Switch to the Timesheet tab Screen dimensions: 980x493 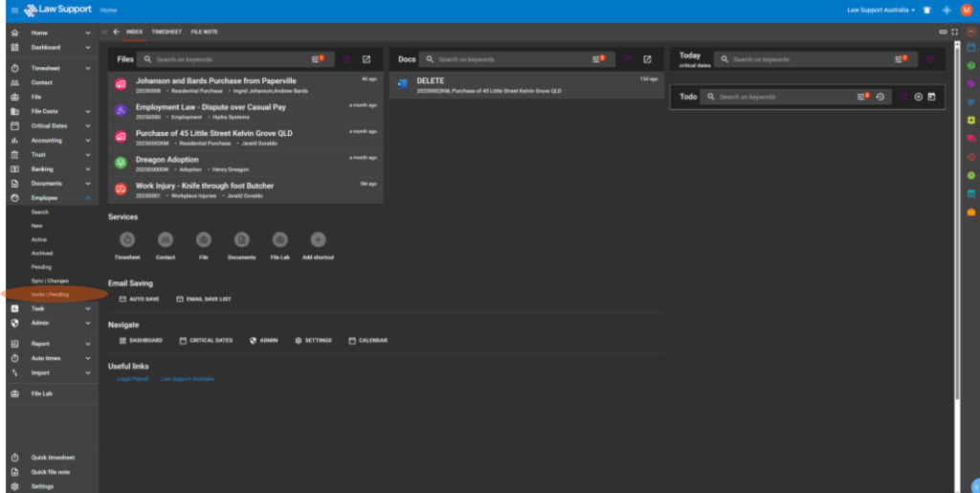[167, 32]
